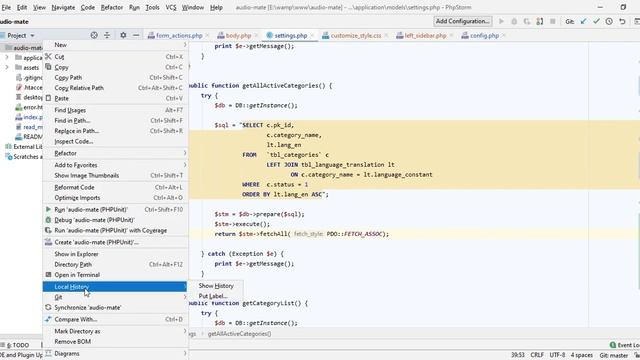Select Optimize Imports entry

pyautogui.click(x=115, y=198)
